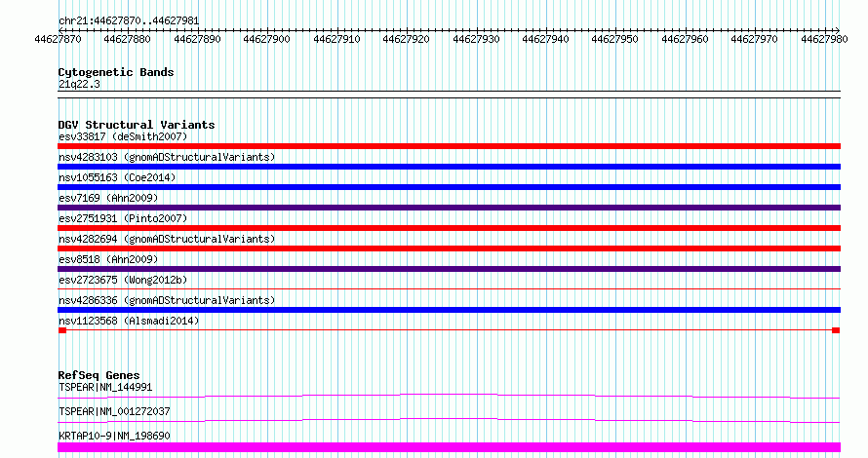Click the chr21:44627870..44627981 region label

click(129, 21)
